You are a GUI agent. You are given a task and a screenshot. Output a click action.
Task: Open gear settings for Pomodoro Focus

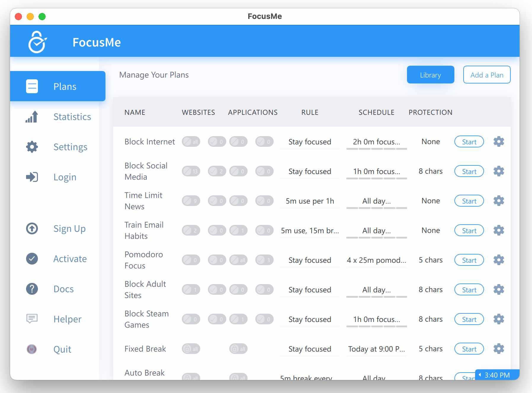coord(499,260)
